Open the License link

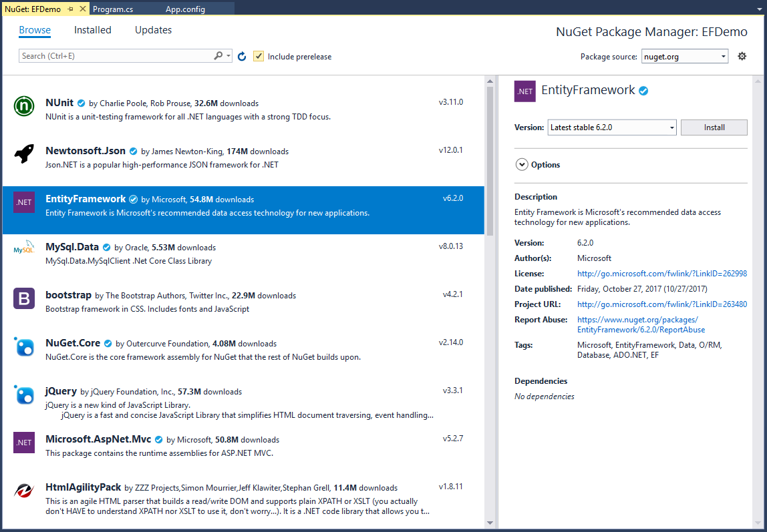(x=662, y=274)
